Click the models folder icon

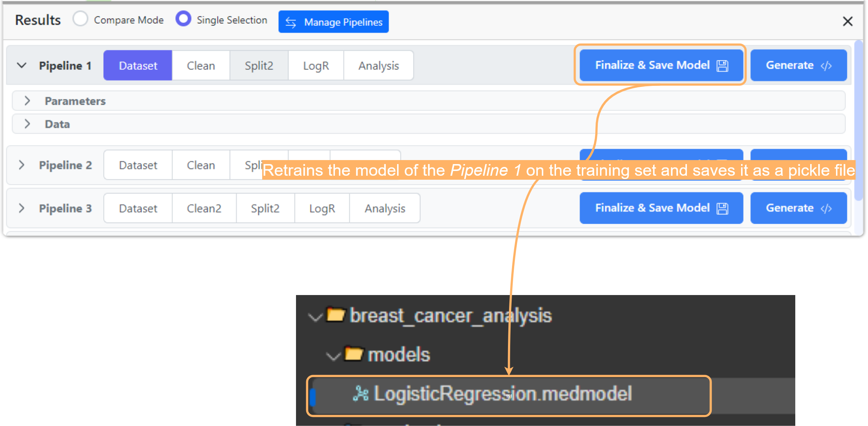353,354
